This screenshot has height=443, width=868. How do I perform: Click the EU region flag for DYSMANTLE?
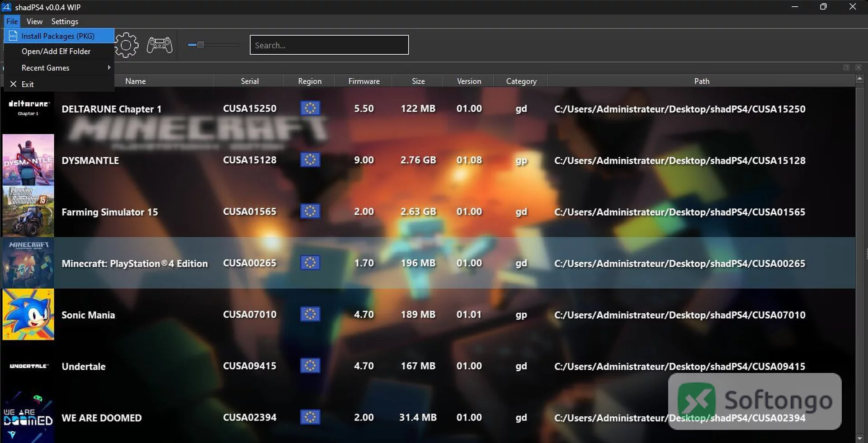310,160
